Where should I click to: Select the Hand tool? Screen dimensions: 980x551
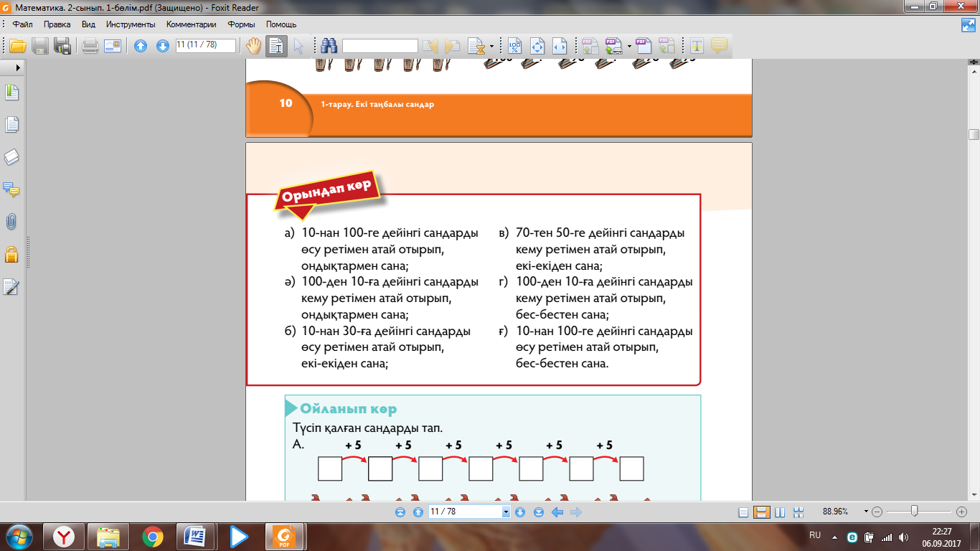coord(254,46)
